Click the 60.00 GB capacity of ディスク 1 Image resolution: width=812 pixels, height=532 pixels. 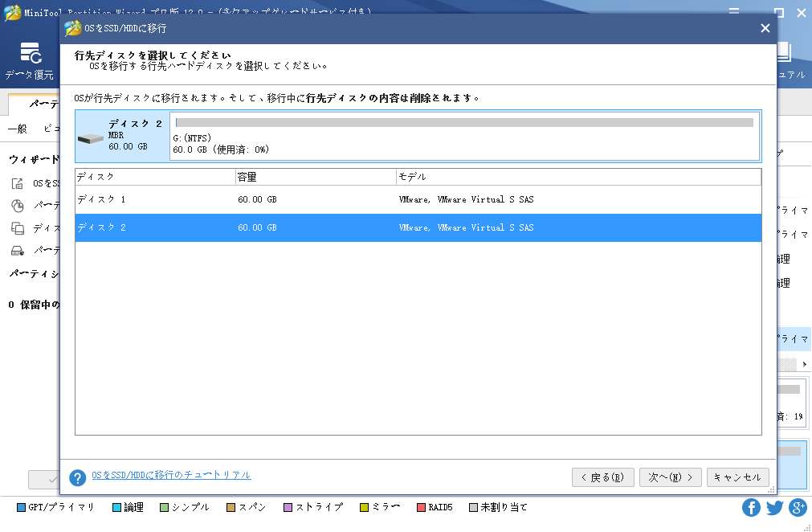coord(257,199)
